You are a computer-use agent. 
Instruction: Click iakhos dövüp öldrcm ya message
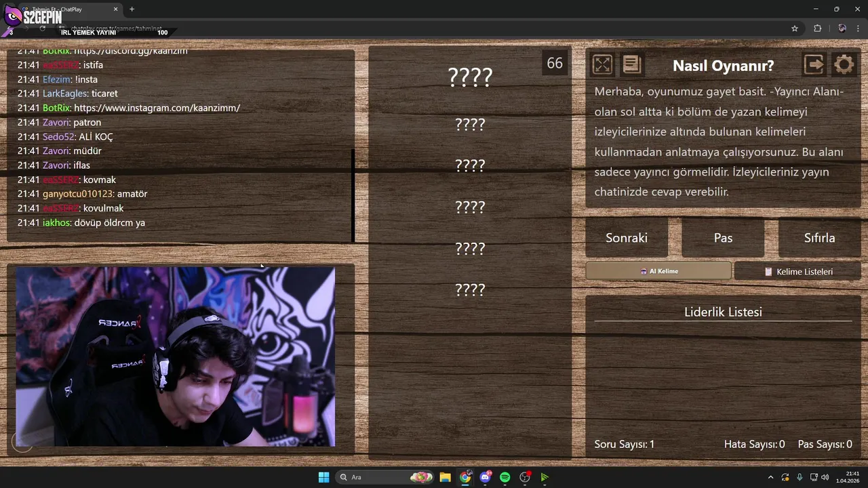(x=81, y=222)
